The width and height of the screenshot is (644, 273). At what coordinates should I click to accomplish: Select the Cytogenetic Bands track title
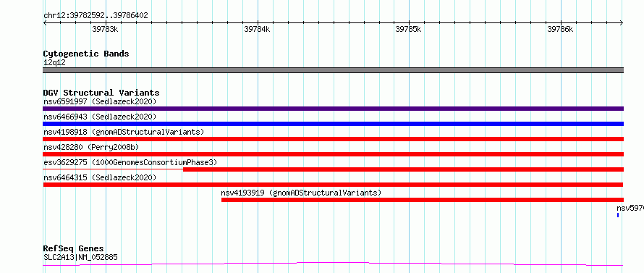click(x=86, y=54)
